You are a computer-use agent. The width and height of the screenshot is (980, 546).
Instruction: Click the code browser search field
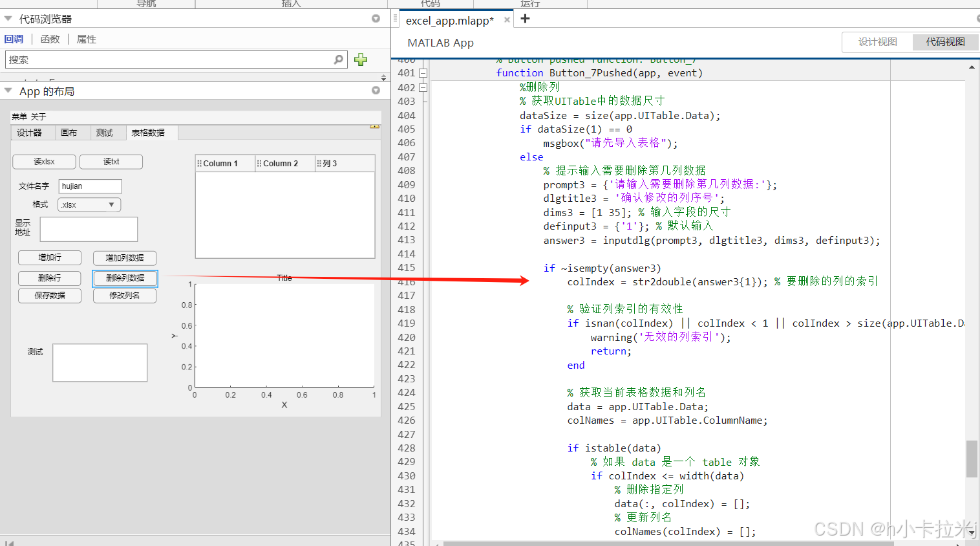pyautogui.click(x=176, y=60)
